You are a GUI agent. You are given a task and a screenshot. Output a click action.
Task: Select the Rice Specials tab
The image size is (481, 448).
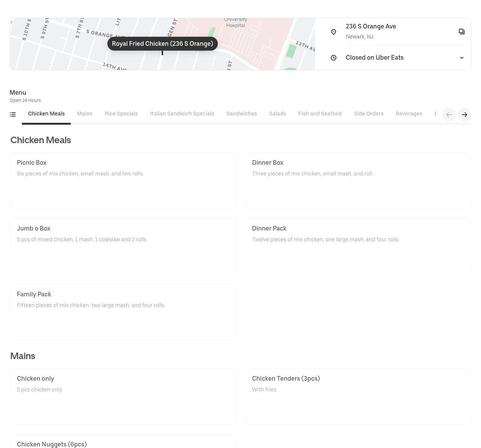tap(121, 114)
